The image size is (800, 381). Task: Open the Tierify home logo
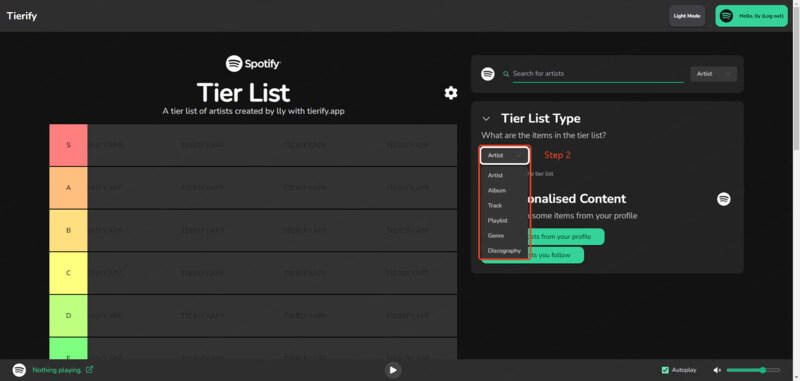[x=22, y=16]
